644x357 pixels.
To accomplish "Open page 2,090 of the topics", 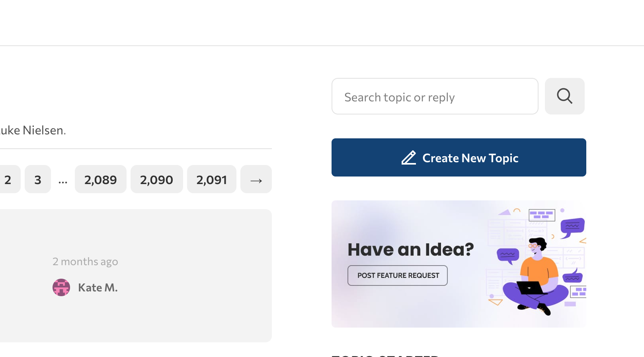I will point(156,180).
